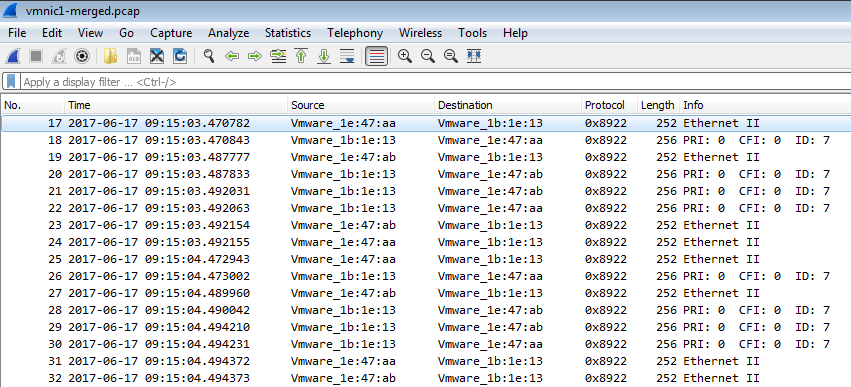The image size is (851, 387).
Task: Open the Capture menu
Action: click(171, 33)
